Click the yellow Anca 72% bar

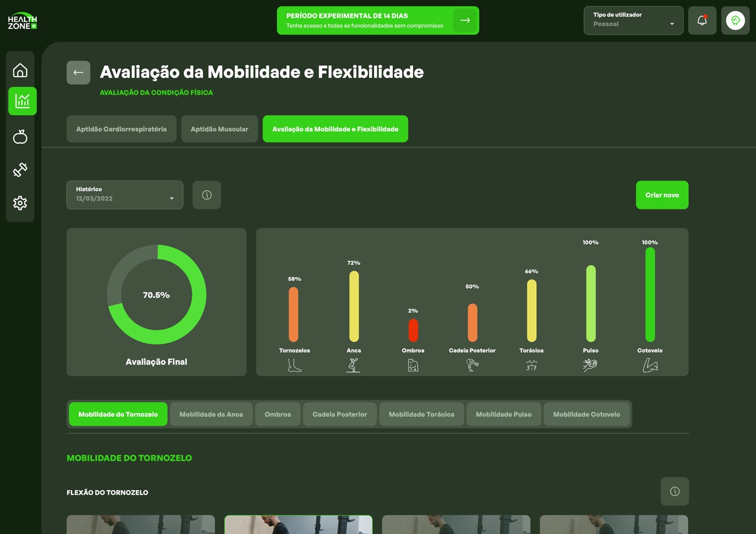click(x=354, y=306)
